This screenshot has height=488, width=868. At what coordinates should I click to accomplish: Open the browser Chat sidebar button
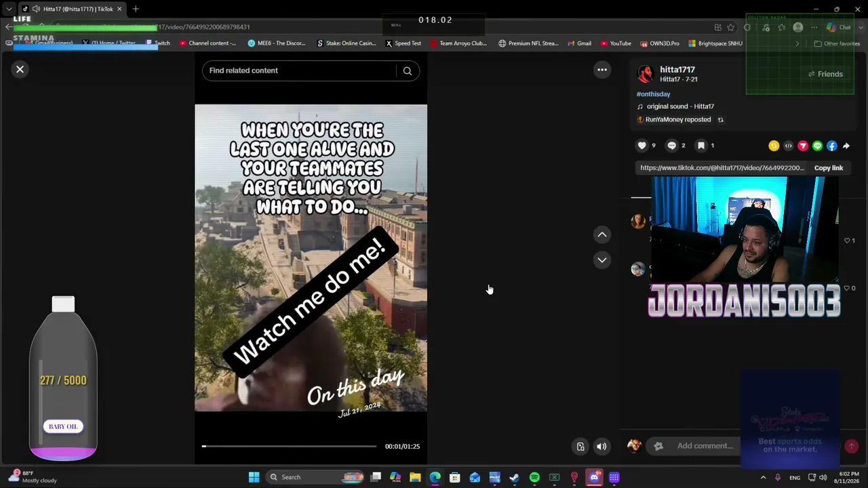(839, 27)
